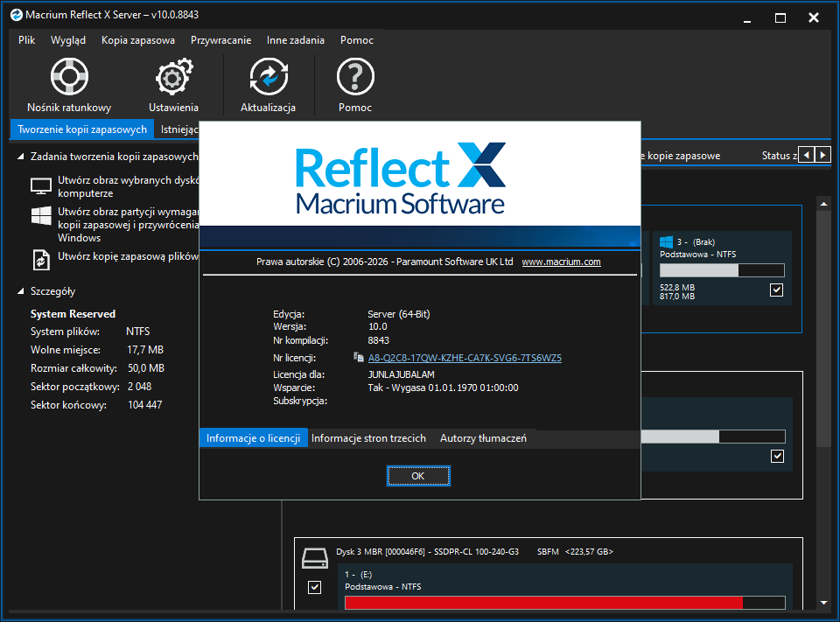The width and height of the screenshot is (840, 622).
Task: Click the license key link A8-Q2C8-17QW
Action: tap(465, 358)
